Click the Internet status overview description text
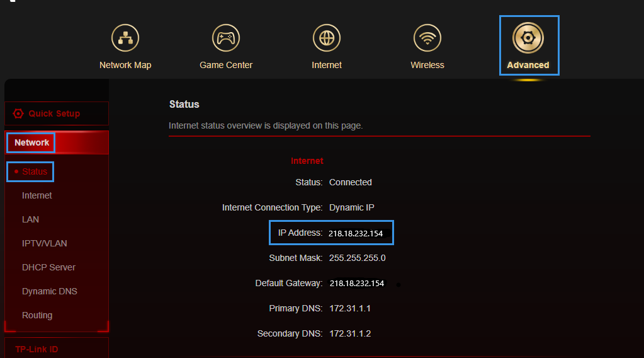Viewport: 644px width, 358px height. (x=266, y=126)
